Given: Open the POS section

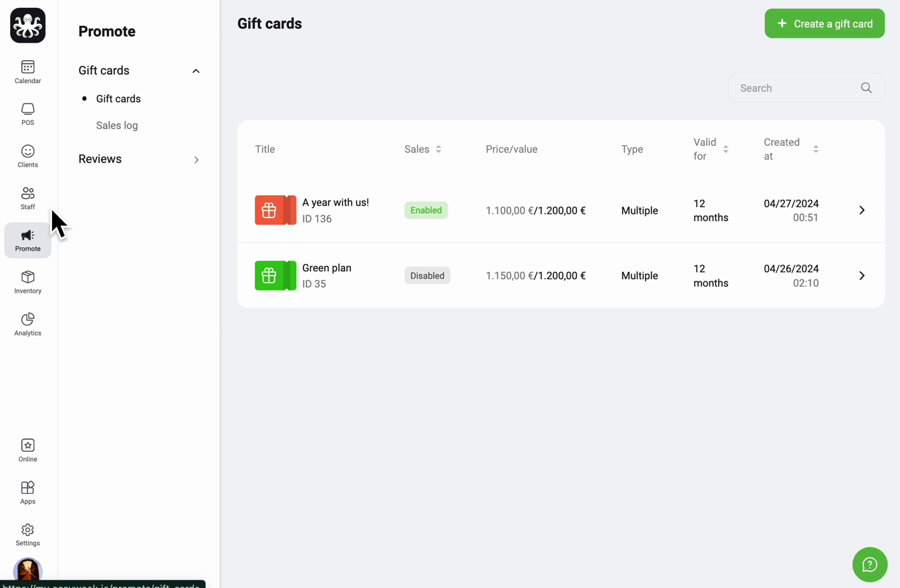Looking at the screenshot, I should [27, 114].
